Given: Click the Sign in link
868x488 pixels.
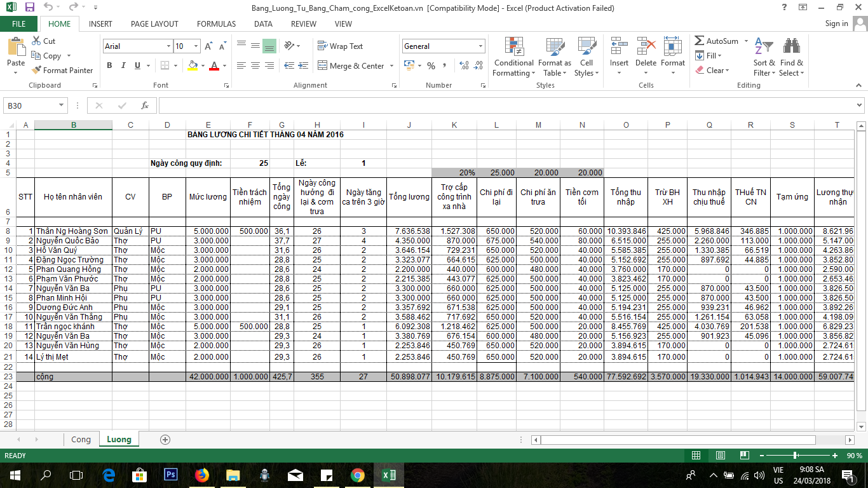Looking at the screenshot, I should tap(836, 24).
